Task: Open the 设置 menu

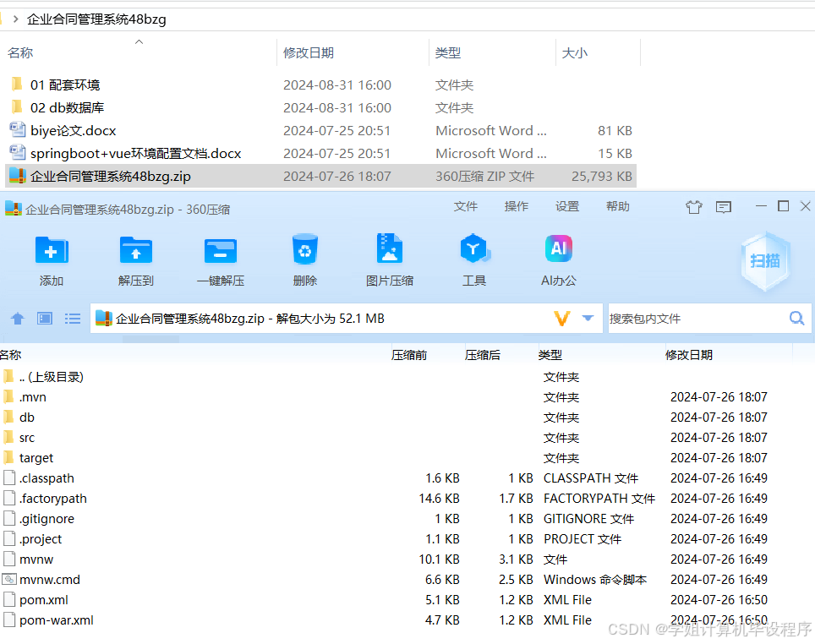Action: pos(567,206)
